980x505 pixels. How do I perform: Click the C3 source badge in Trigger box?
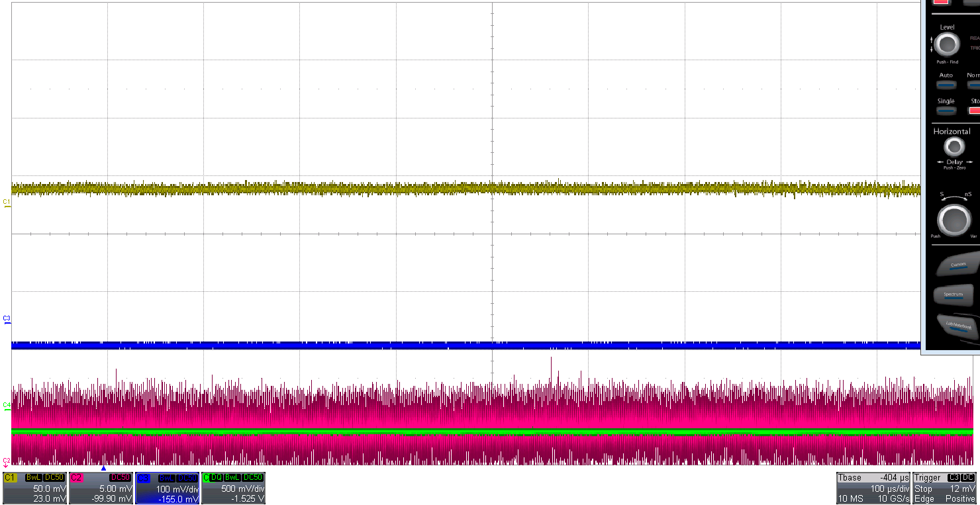click(x=954, y=477)
